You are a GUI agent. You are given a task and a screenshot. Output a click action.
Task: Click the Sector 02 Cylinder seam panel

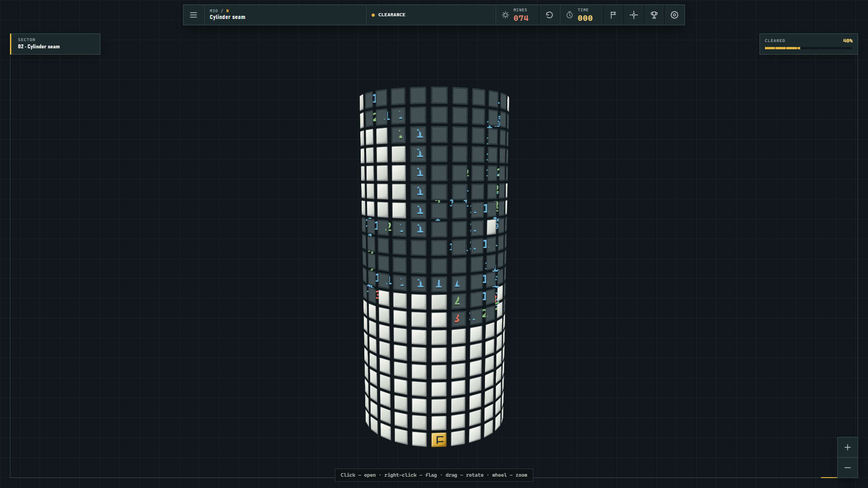(x=55, y=44)
